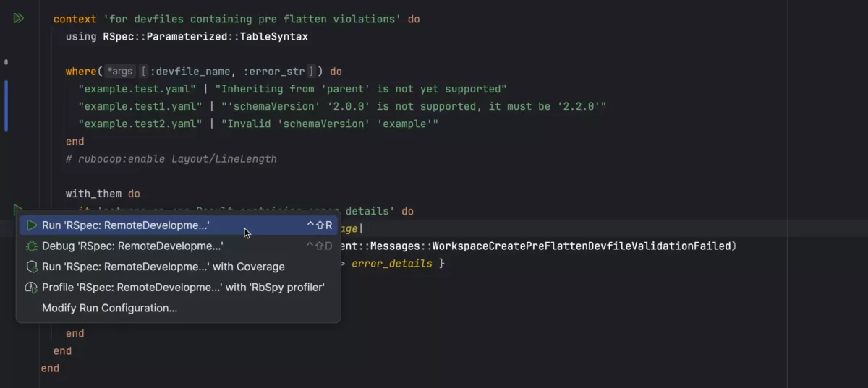868x388 pixels.
Task: Click "Inheriting from 'parent' is not yet supported" text
Action: point(360,89)
